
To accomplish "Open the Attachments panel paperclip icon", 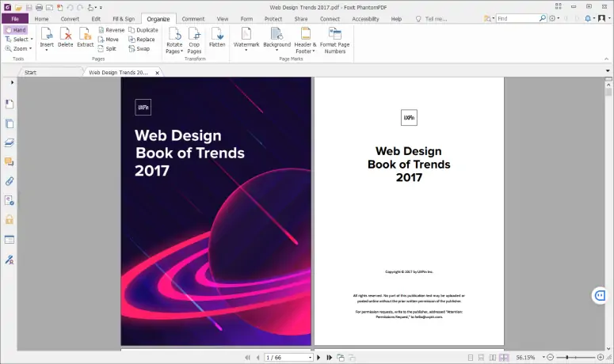I will pyautogui.click(x=10, y=181).
